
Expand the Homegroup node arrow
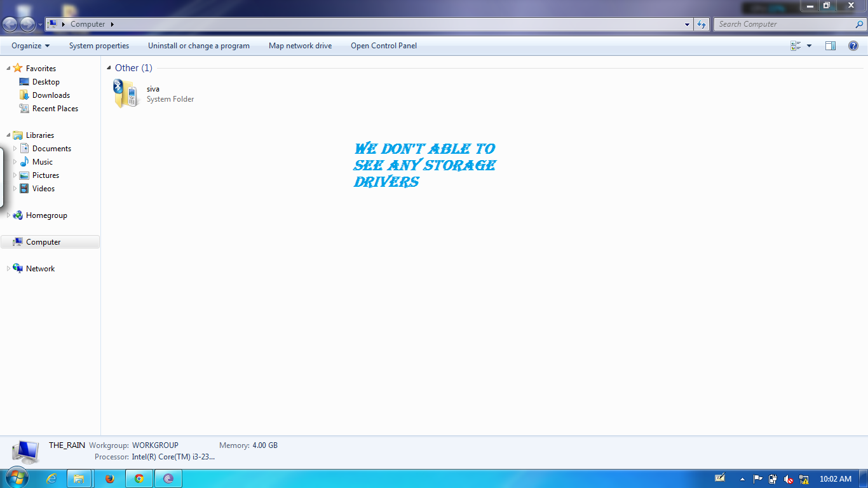[8, 215]
